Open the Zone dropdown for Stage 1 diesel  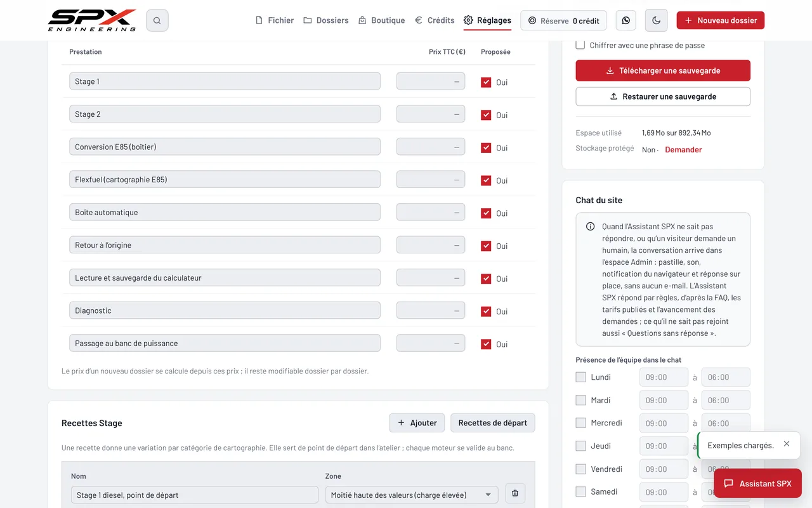click(x=412, y=495)
